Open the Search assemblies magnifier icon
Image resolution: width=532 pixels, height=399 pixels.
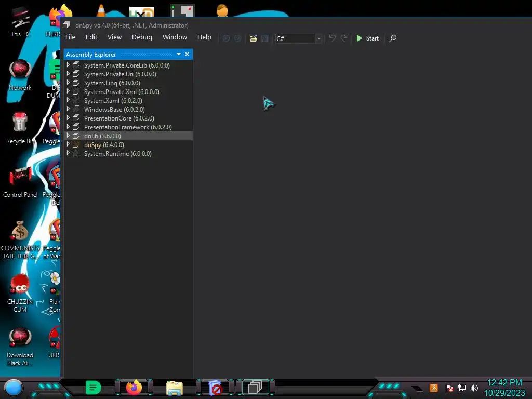393,38
